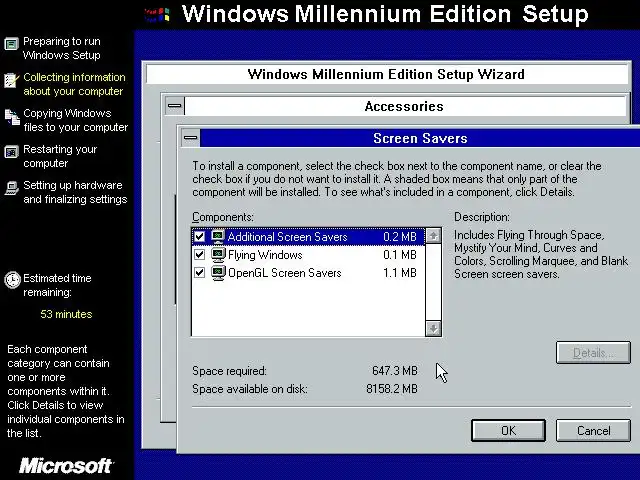Click the greyed-out Details button
The image size is (640, 480).
(593, 353)
